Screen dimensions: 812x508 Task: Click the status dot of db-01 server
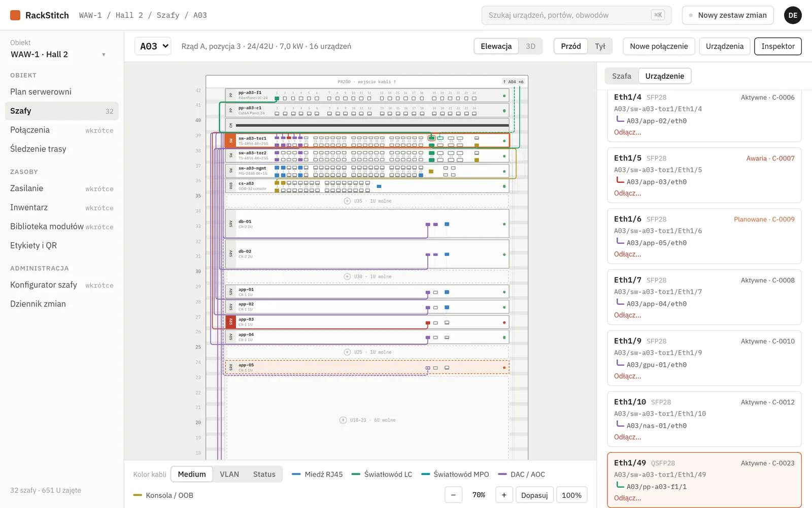(504, 224)
